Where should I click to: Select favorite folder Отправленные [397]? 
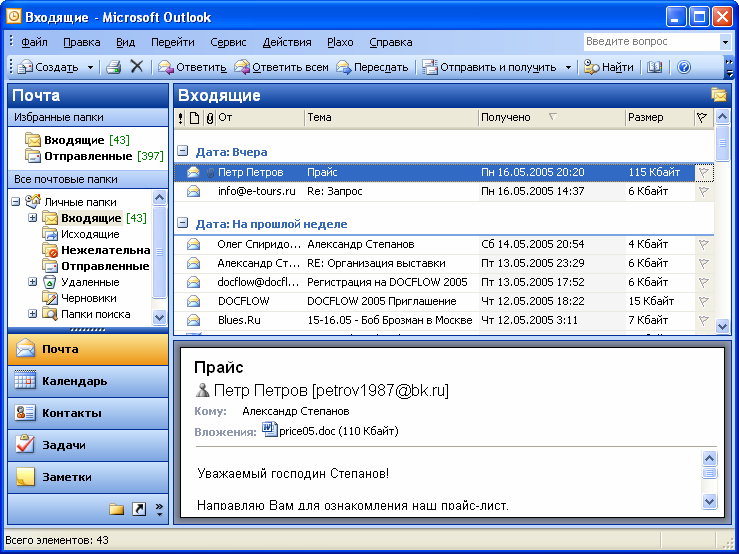pyautogui.click(x=94, y=156)
